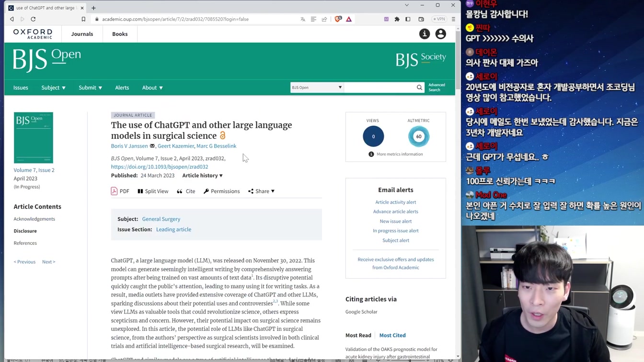Expand Article history dropdown

(x=203, y=176)
